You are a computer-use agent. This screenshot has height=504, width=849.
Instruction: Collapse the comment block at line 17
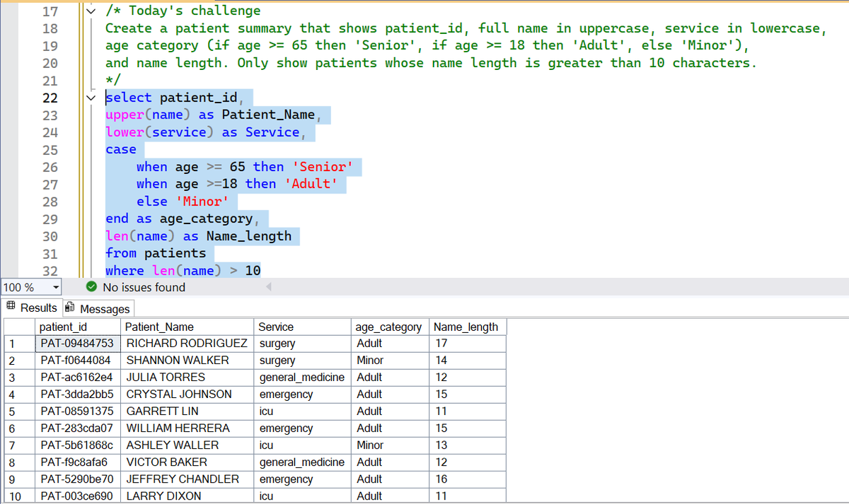point(90,11)
